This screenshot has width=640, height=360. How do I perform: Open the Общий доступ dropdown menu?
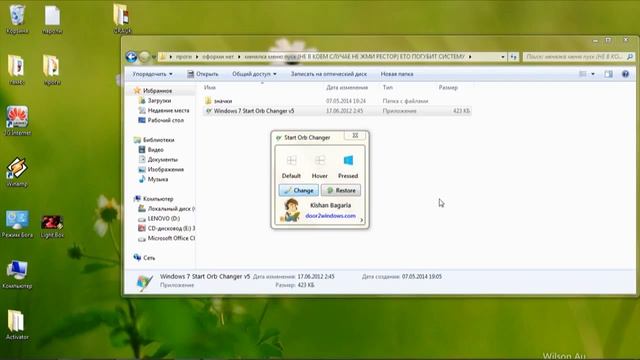click(x=254, y=74)
